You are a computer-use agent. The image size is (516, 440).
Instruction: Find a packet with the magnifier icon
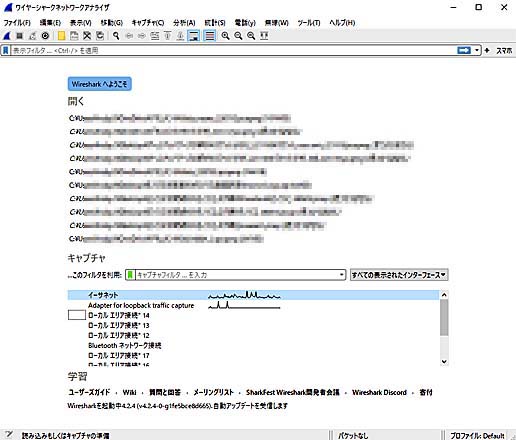click(116, 36)
